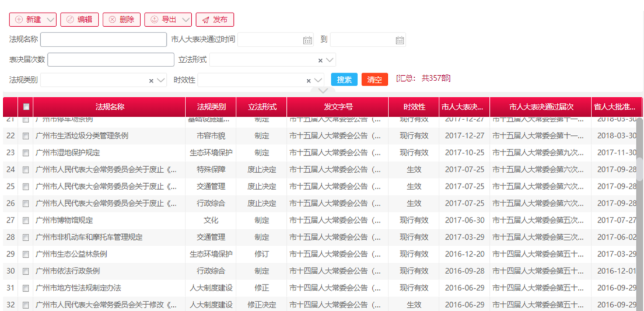This screenshot has width=644, height=311.
Task: Expand the 立法形式 dropdown list
Action: click(x=330, y=60)
